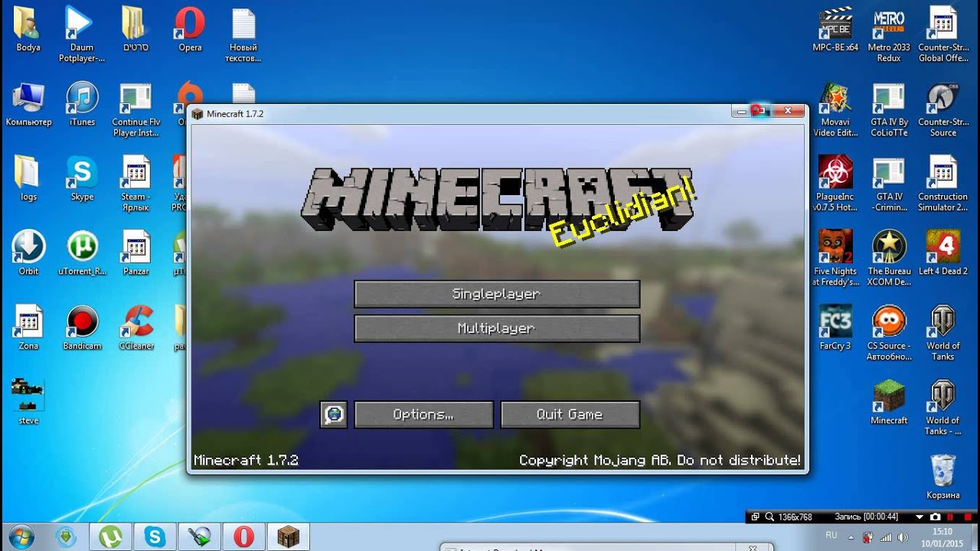Click Quit Game in Minecraft
This screenshot has width=980, height=551.
click(570, 414)
